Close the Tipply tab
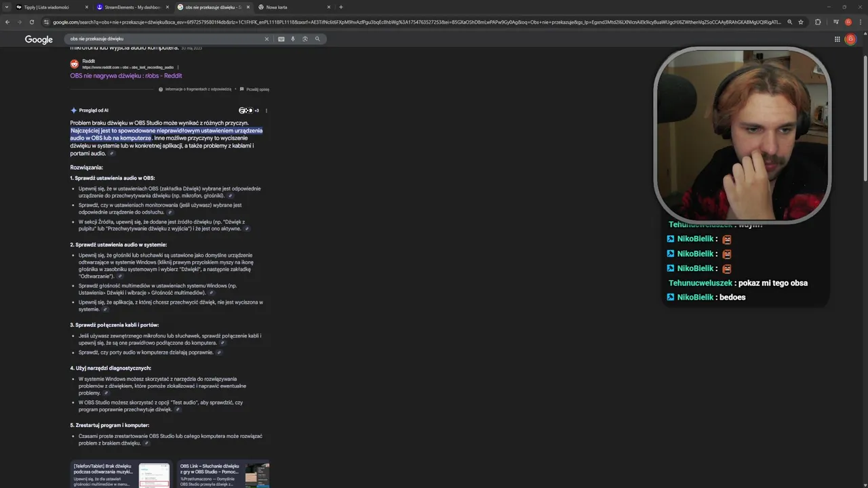The image size is (868, 488). tap(86, 7)
